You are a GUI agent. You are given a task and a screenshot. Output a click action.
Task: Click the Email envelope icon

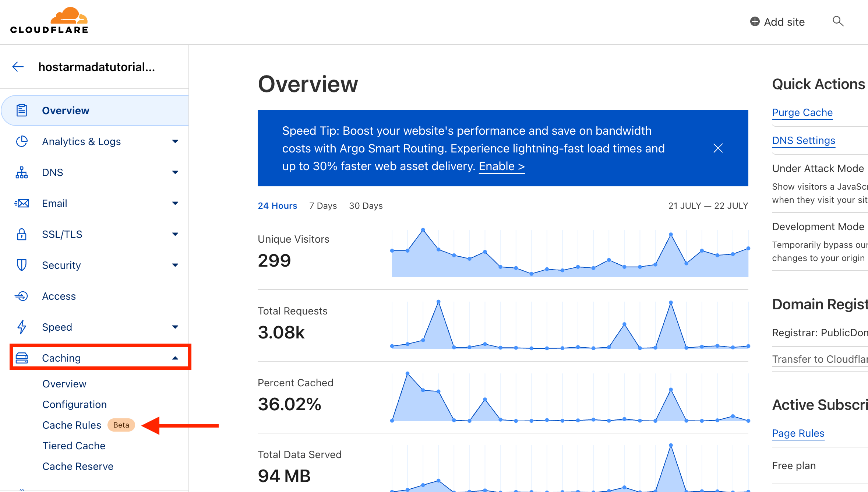(x=22, y=203)
